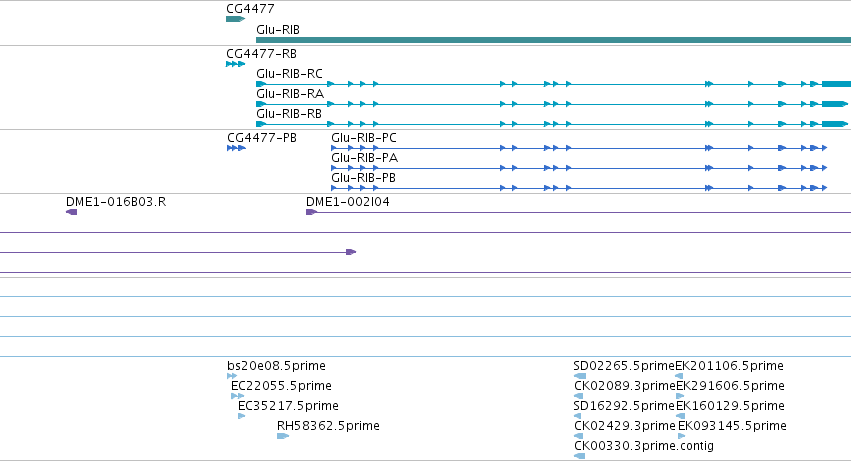Select the EK291606.5prime EST label
Image resolution: width=851 pixels, height=461 pixels.
point(731,386)
